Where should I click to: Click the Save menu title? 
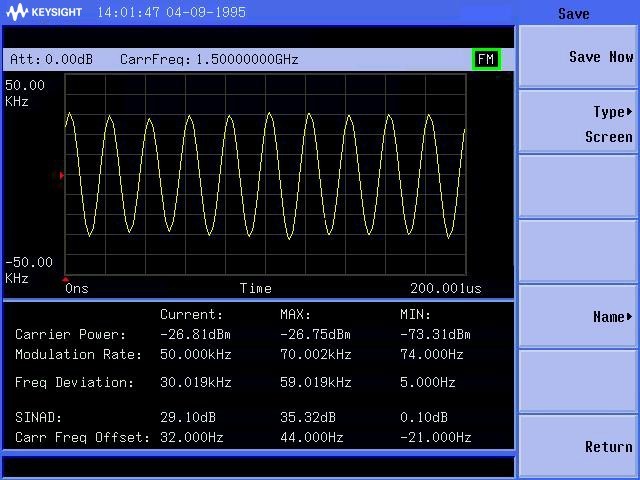pos(574,14)
